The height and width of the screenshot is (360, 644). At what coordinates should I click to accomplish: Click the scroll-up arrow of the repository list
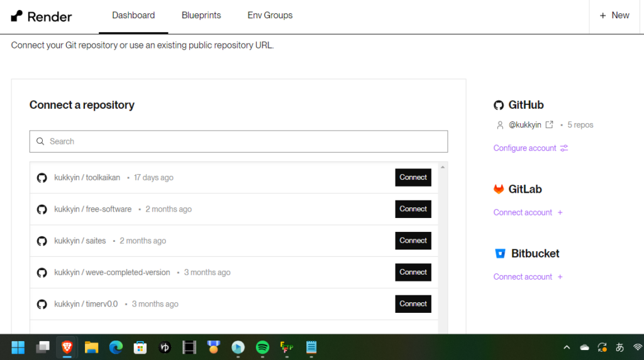click(x=443, y=167)
